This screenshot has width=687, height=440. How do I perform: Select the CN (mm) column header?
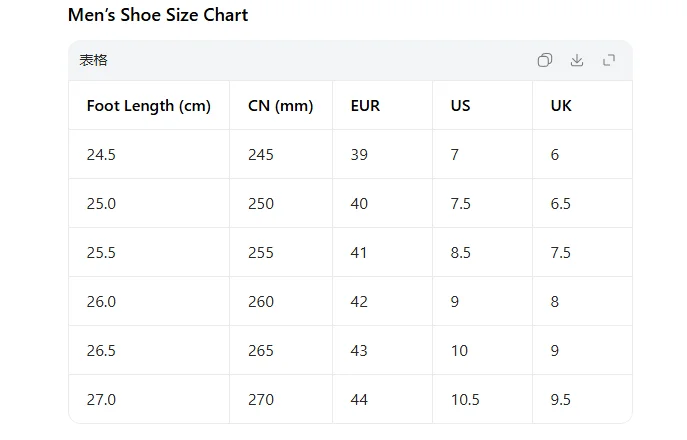(x=280, y=106)
